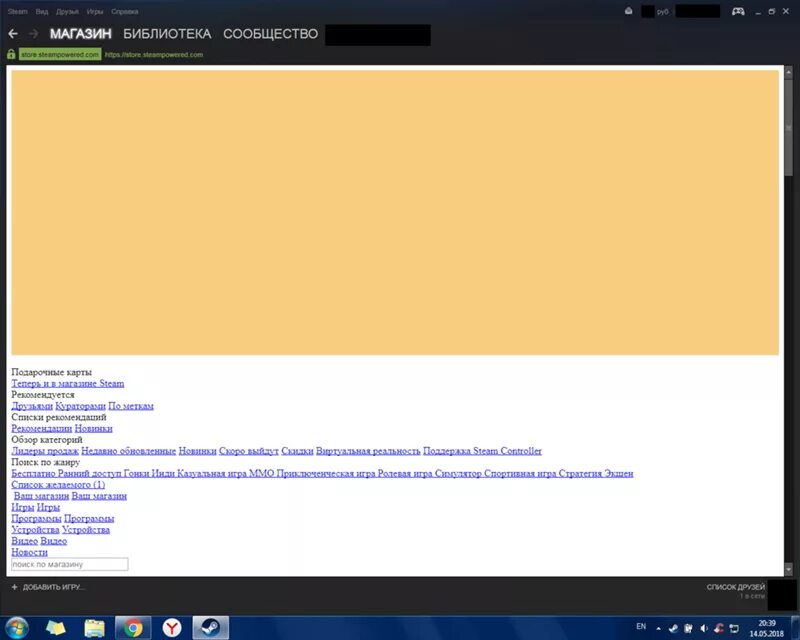Screen dimensions: 800x640
Task: Open the Рекомендации link
Action: pos(41,428)
